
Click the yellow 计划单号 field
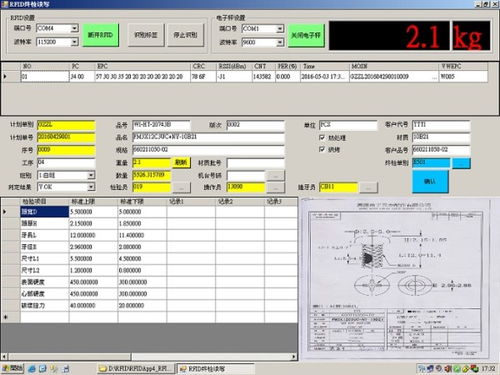pyautogui.click(x=66, y=137)
